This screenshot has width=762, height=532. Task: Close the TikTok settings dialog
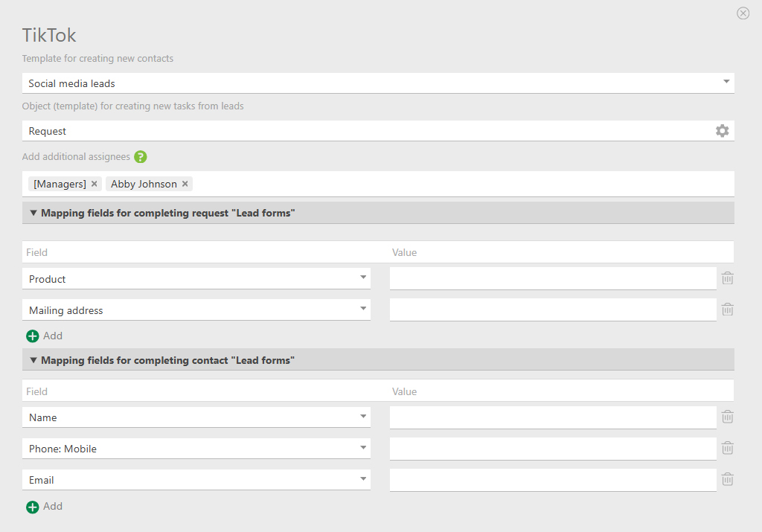(x=743, y=13)
